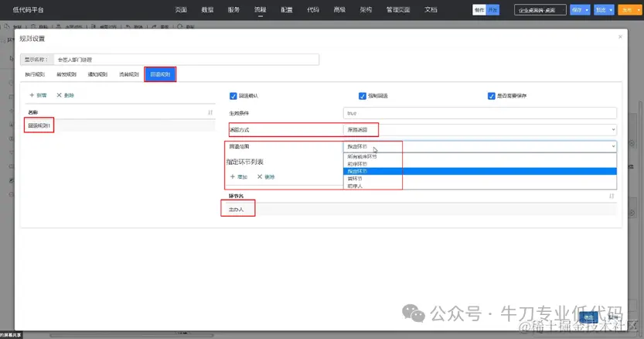Viewport: 644px width, 339px height.
Task: Switch to the 通知规则 tab
Action: 97,74
